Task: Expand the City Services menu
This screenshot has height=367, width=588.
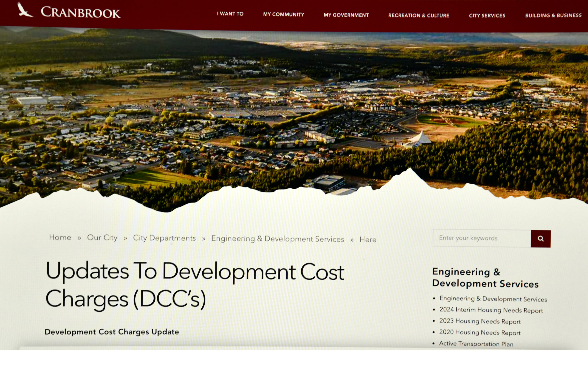Action: (487, 16)
